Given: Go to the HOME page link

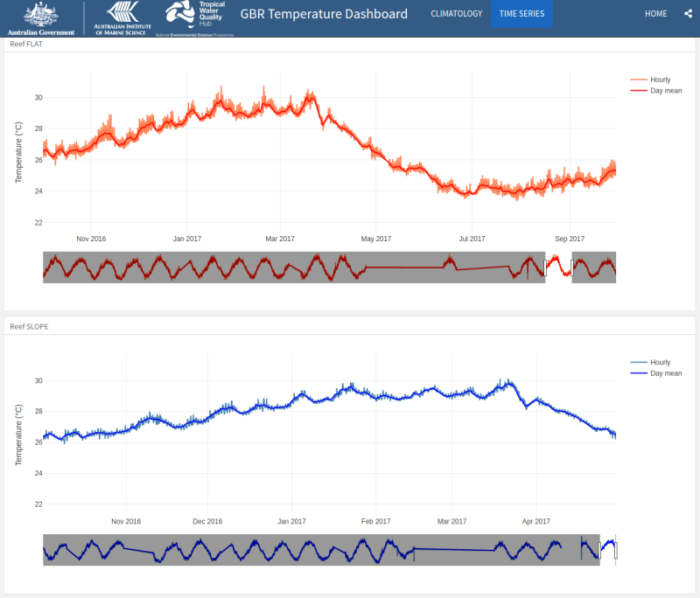Looking at the screenshot, I should click(655, 14).
